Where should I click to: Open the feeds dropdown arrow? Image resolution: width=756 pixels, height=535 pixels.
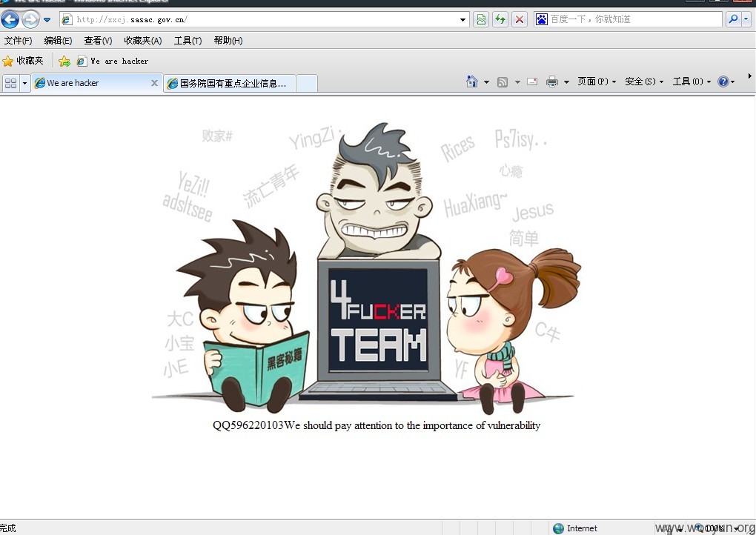[x=517, y=82]
